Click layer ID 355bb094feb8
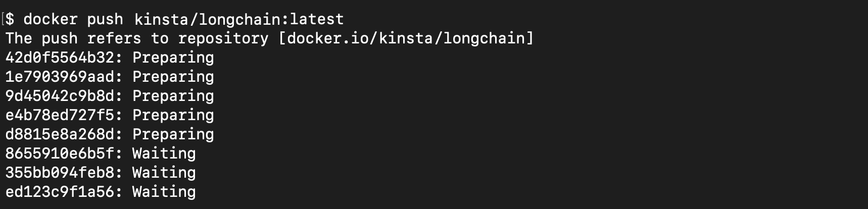868x209 pixels. (x=60, y=173)
